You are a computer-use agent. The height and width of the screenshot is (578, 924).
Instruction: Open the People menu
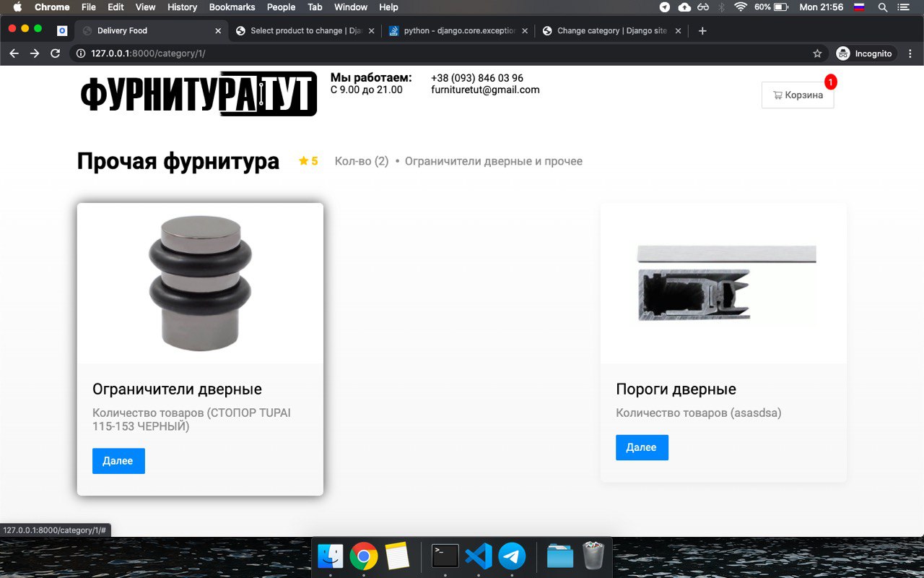[x=281, y=7]
